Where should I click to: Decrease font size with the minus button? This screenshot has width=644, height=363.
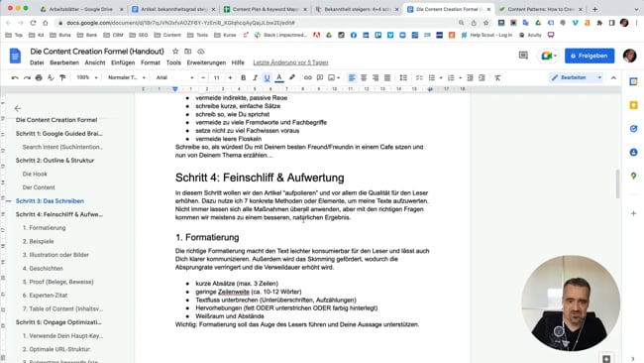tap(203, 77)
